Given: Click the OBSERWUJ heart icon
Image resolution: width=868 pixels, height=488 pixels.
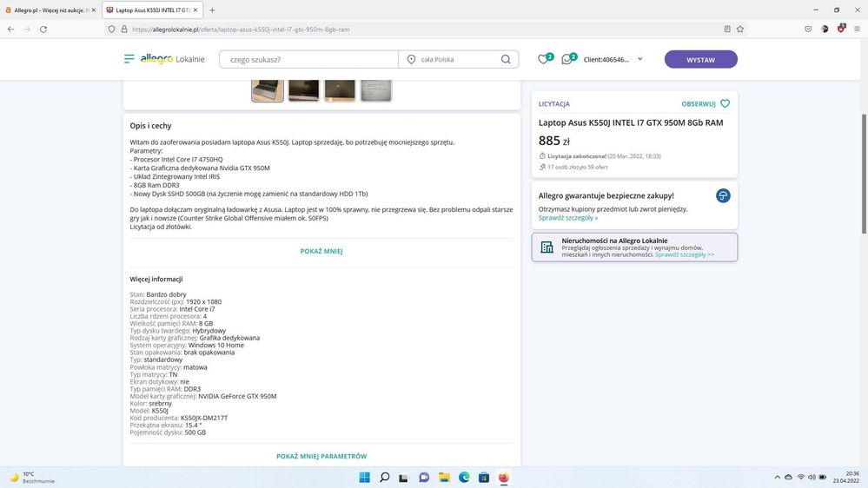Looking at the screenshot, I should (726, 103).
